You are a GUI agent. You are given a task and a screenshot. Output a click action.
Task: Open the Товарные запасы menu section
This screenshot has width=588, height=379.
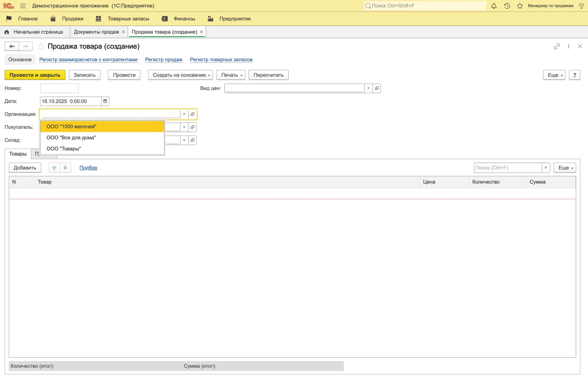(x=128, y=19)
